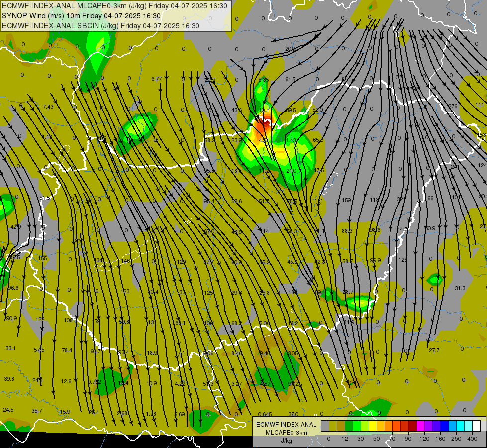This screenshot has height=448, width=487.
Task: Click the map value '6.77'
Action: tap(157, 79)
